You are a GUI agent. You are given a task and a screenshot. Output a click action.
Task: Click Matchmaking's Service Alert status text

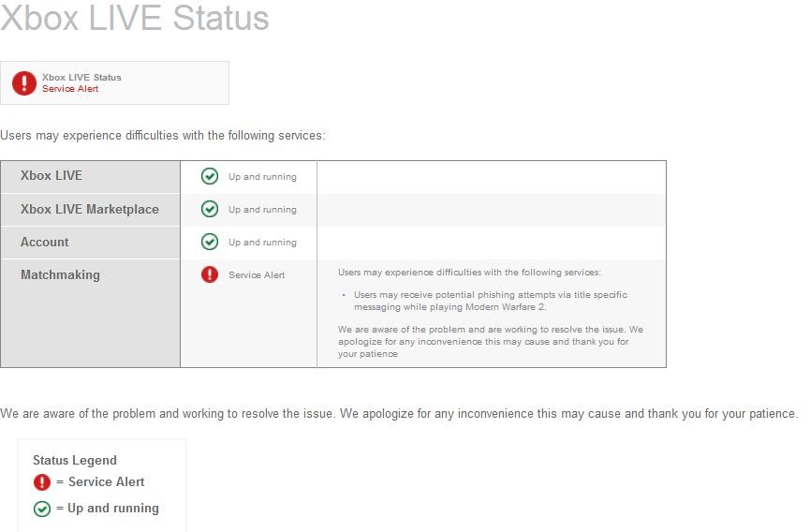point(257,275)
